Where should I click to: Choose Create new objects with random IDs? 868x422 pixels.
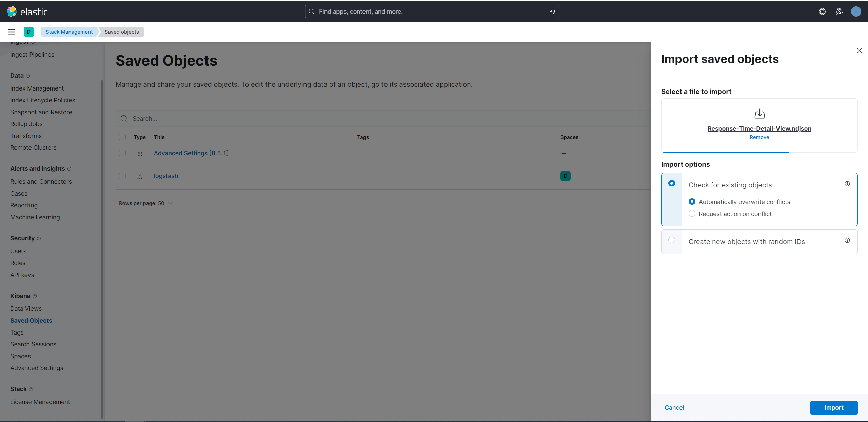(672, 240)
